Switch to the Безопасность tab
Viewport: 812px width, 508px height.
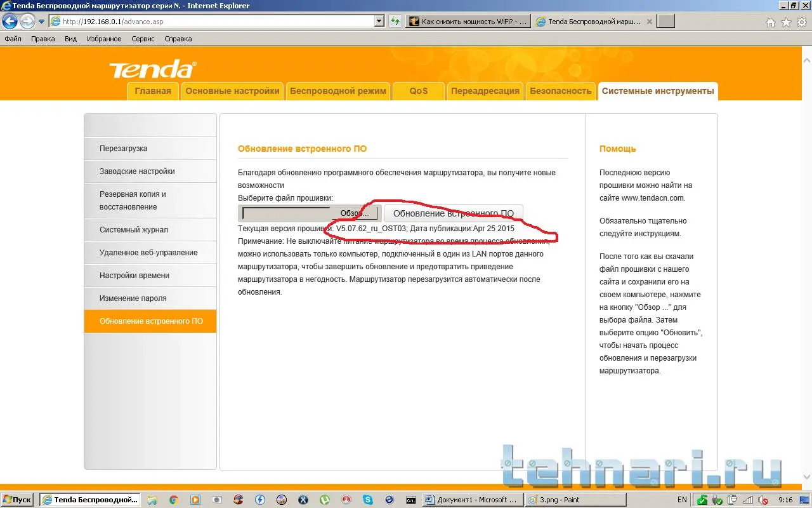coord(561,91)
